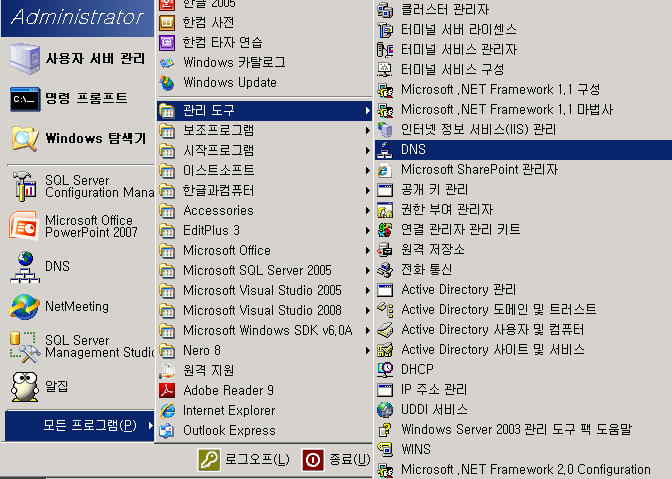672x479 pixels.
Task: Open Windows 카탈로그 icon
Action: [167, 63]
